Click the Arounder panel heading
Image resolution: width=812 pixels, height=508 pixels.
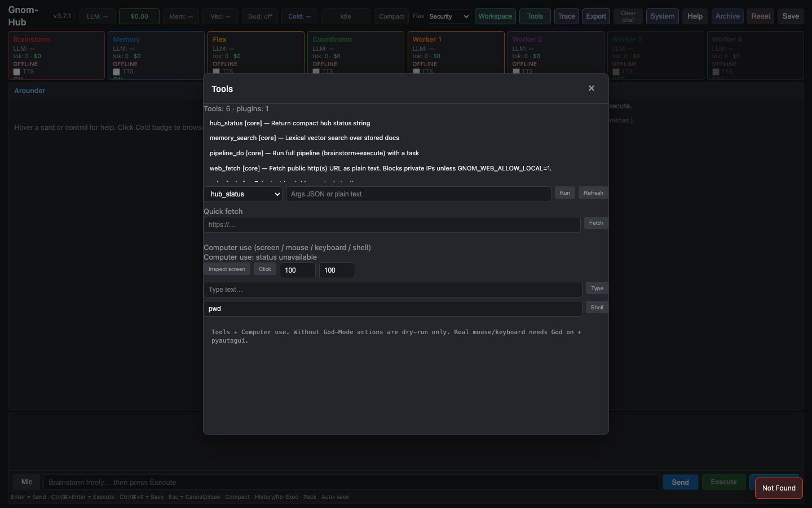coord(30,90)
